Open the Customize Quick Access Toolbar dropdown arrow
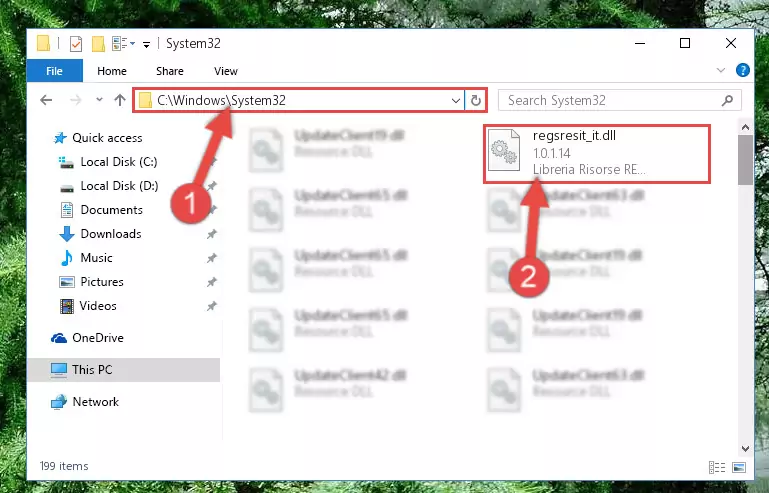The width and height of the screenshot is (769, 493). (x=146, y=45)
